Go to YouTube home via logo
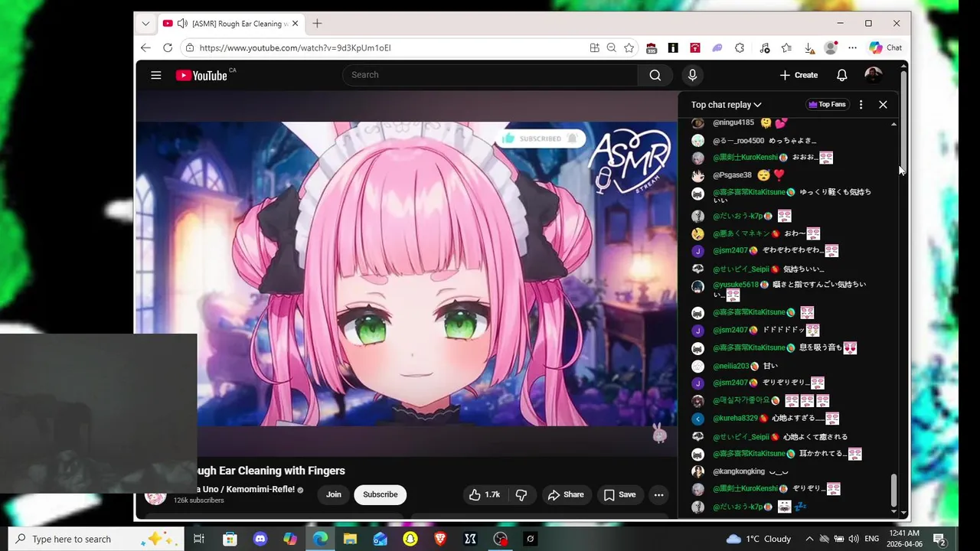Screen dimensions: 980x551 (x=201, y=75)
